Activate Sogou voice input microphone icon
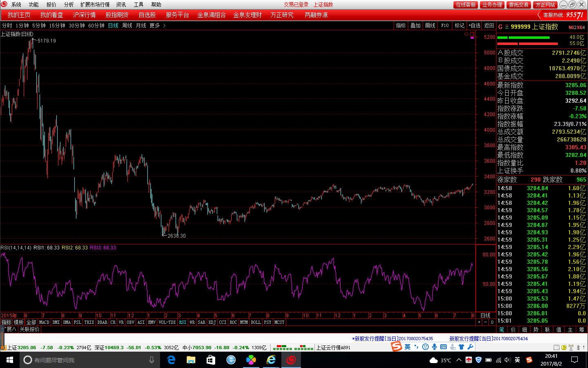The image size is (588, 368). (x=434, y=347)
